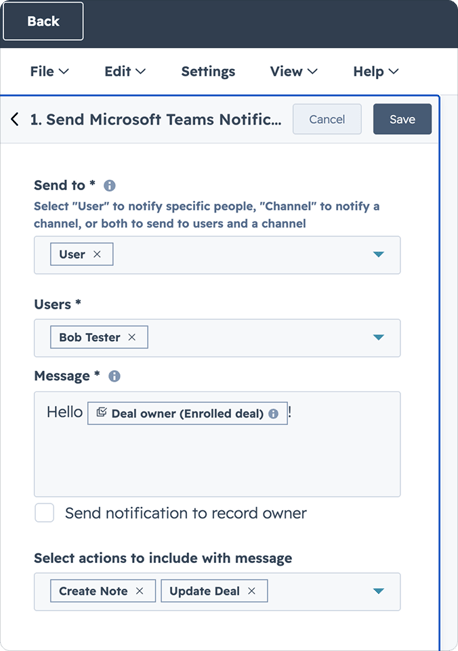Click the Back button

(x=43, y=21)
